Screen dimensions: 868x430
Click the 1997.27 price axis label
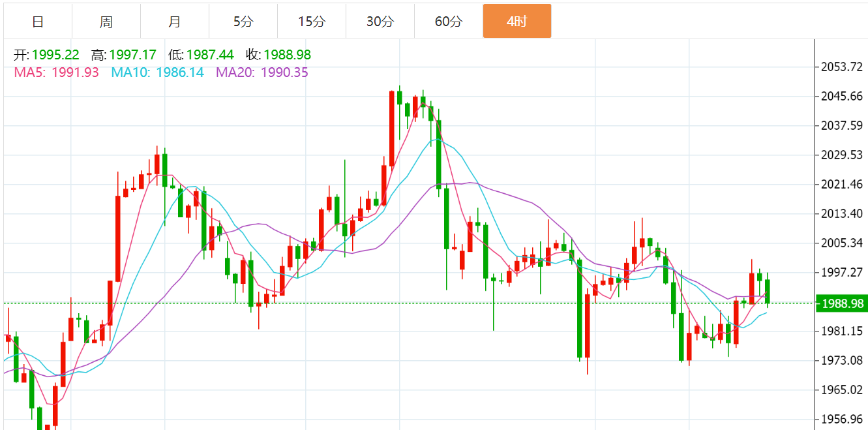pos(842,272)
